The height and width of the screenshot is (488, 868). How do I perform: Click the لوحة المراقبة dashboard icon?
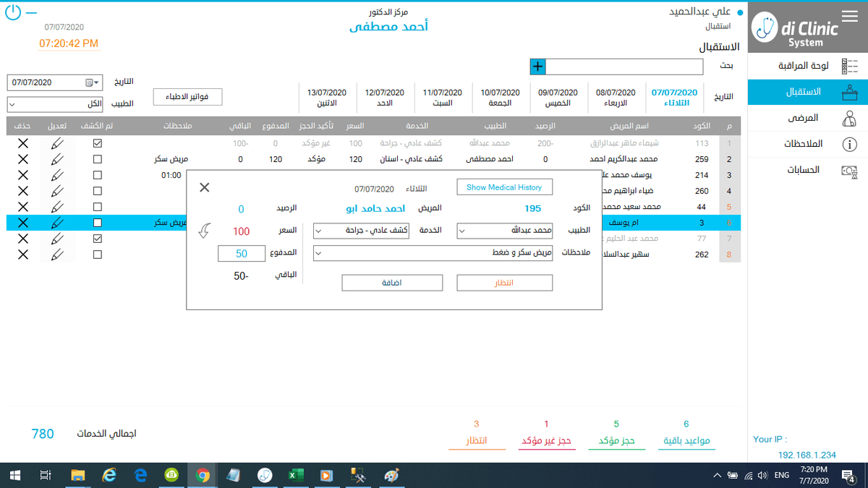850,67
